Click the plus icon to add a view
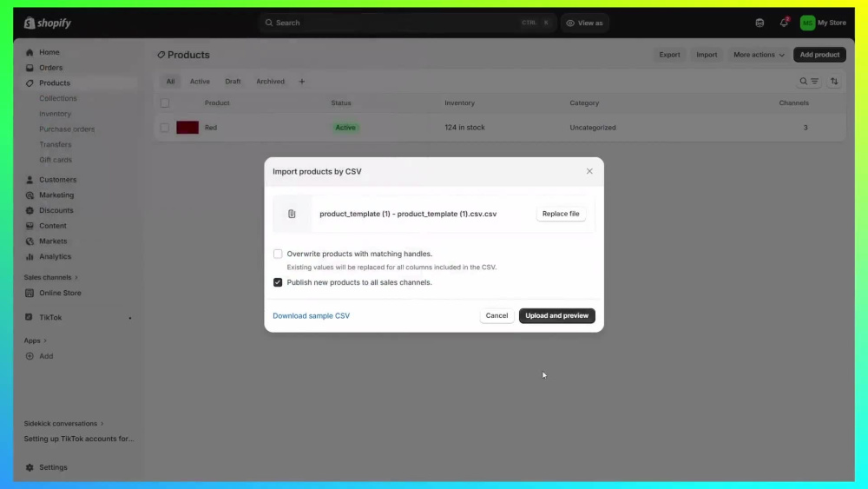 [302, 82]
